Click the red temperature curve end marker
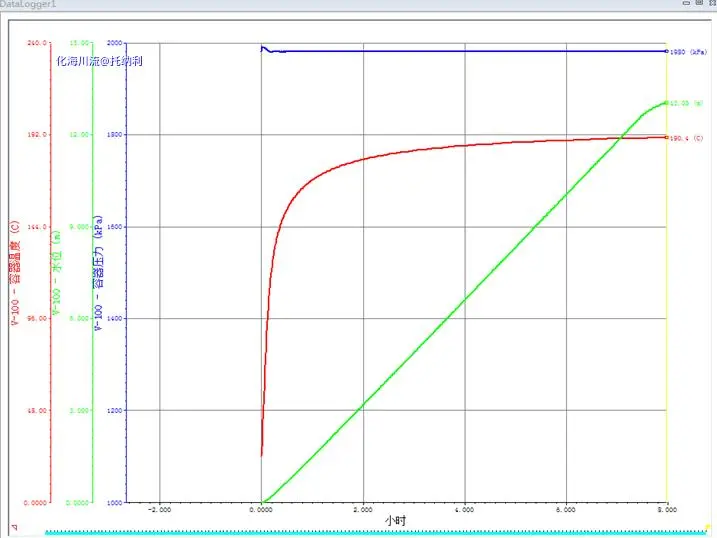717x538 pixels. [x=667, y=137]
